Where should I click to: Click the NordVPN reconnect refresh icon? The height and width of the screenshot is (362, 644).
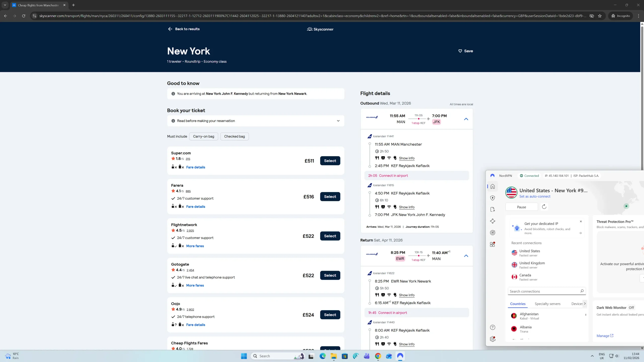[544, 207]
